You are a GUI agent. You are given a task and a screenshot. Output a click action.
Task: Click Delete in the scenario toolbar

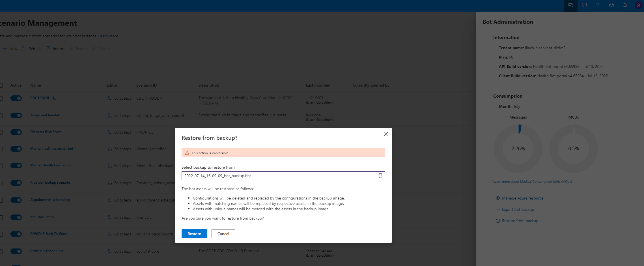tap(101, 49)
